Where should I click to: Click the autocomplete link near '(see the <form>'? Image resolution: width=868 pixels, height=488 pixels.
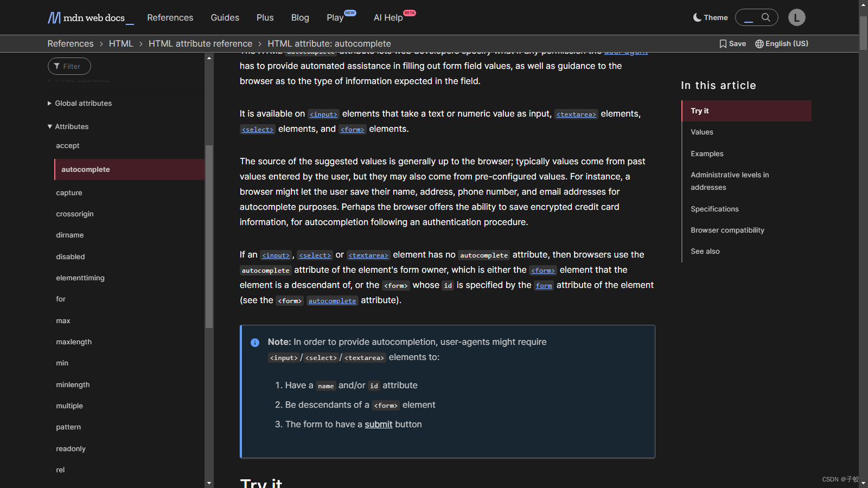tap(333, 300)
